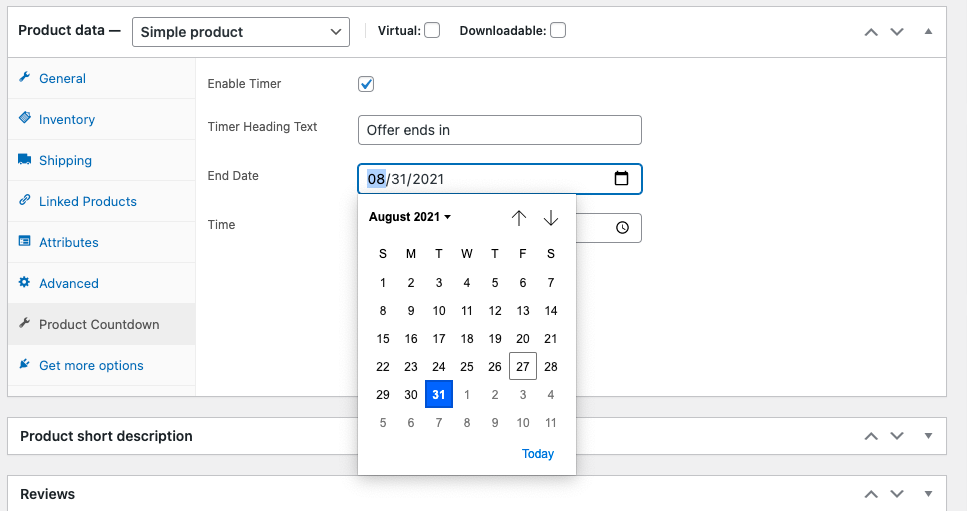This screenshot has width=967, height=511.
Task: Click the Today link in calendar
Action: 538,454
